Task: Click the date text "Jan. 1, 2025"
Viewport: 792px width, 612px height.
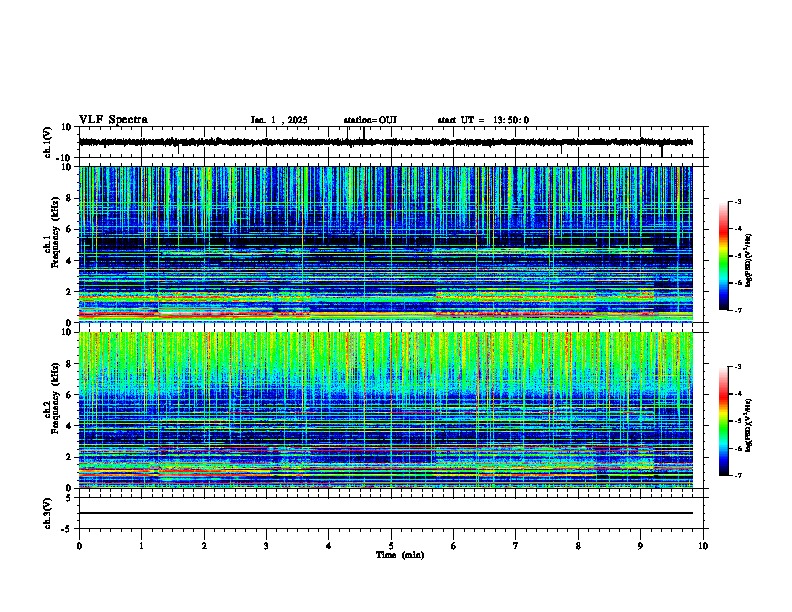Action: [279, 120]
